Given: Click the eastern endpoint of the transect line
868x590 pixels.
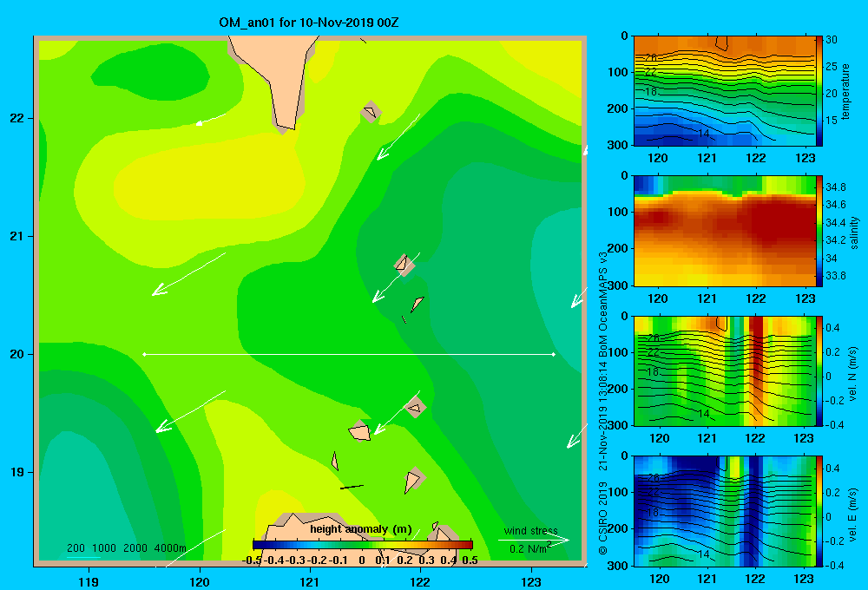Looking at the screenshot, I should click(x=554, y=354).
